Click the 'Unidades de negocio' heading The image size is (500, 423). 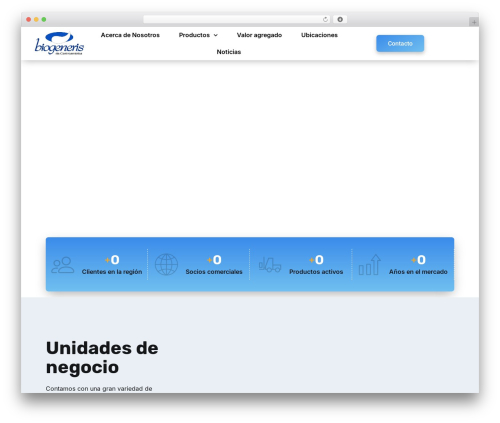[102, 358]
